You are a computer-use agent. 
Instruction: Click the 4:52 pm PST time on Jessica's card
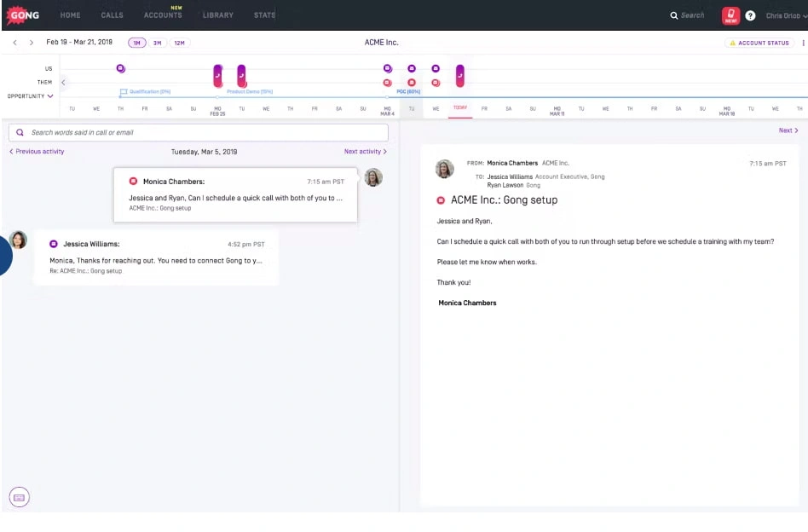(x=246, y=245)
